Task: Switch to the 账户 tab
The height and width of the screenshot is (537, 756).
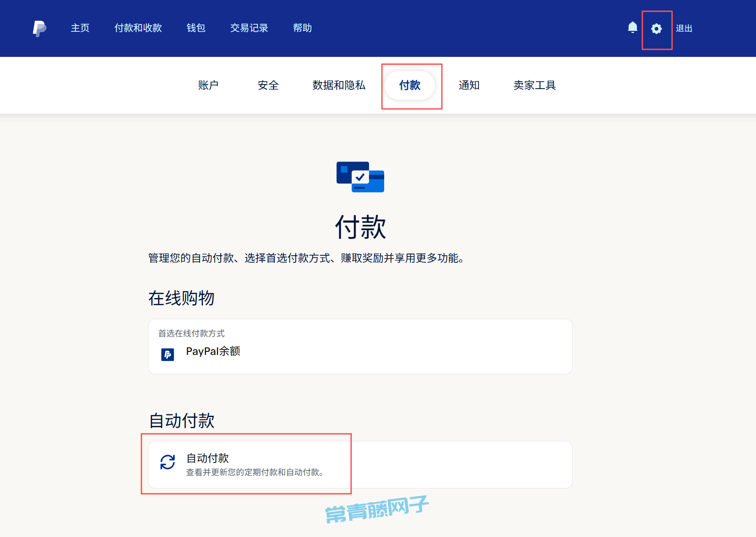Action: [x=208, y=85]
